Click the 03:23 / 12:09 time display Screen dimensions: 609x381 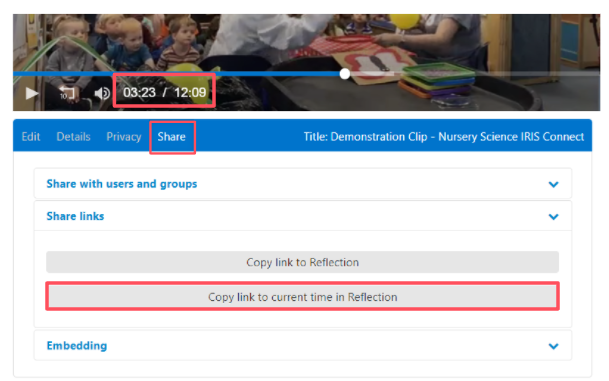click(164, 92)
